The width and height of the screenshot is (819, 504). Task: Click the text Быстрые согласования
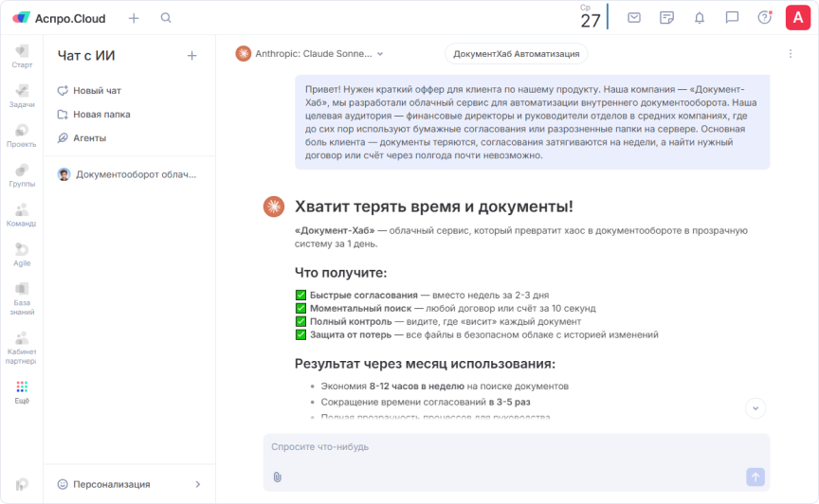[364, 295]
